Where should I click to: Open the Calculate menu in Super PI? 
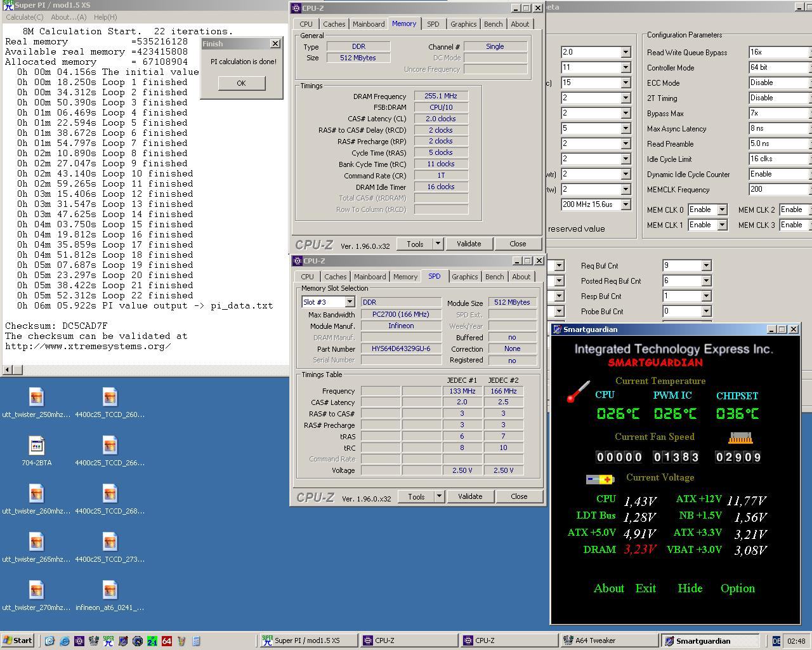pos(25,17)
